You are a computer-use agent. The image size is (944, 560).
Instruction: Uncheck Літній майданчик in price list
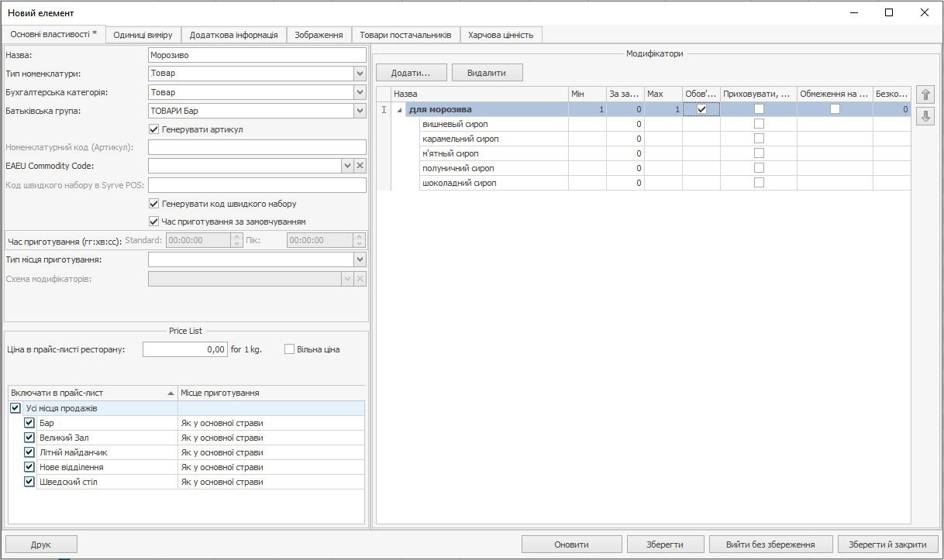(29, 452)
